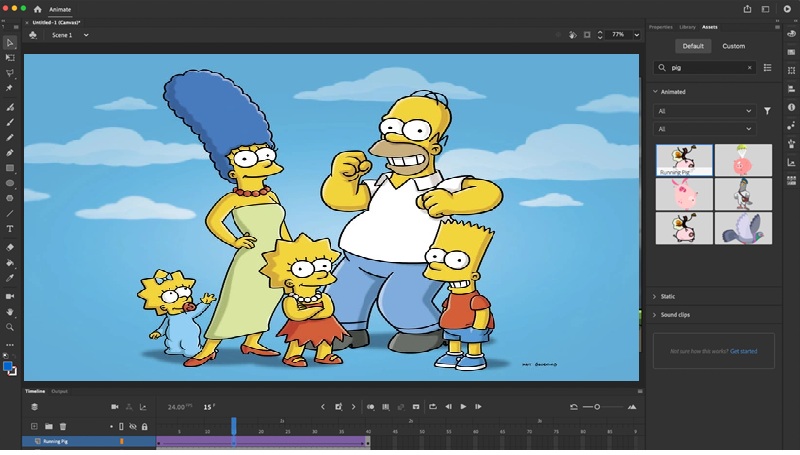Toggle timeline camera layer
This screenshot has height=455, width=800.
[115, 407]
